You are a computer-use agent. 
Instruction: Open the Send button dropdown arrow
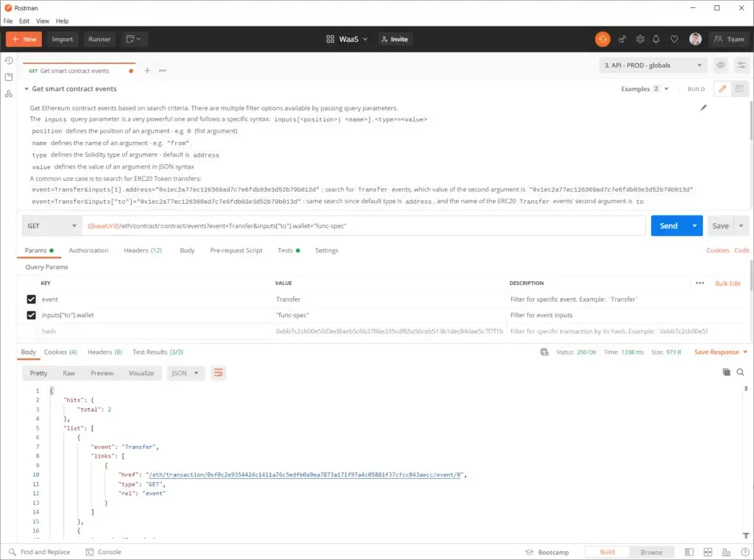pyautogui.click(x=694, y=226)
